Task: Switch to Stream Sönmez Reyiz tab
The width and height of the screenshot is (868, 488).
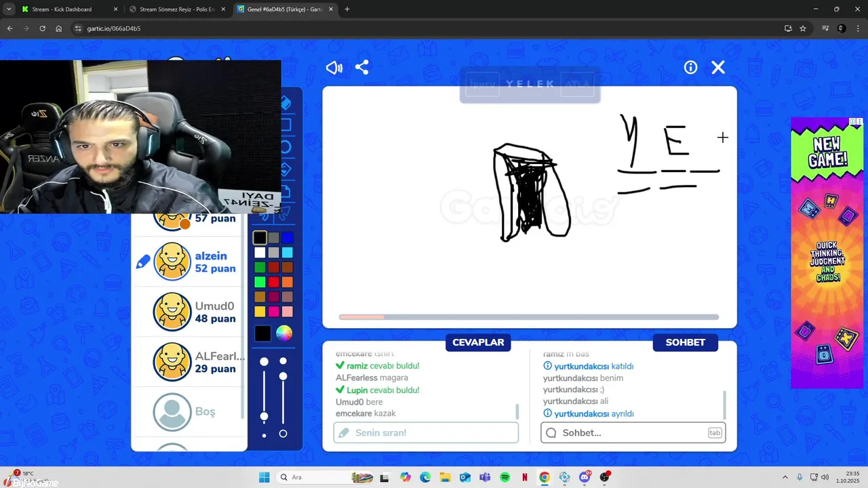Action: pyautogui.click(x=178, y=9)
